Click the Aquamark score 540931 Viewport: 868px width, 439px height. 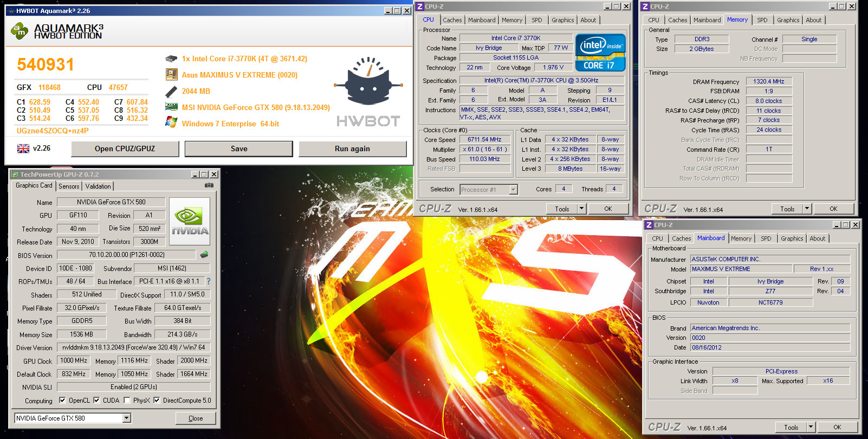tap(46, 64)
